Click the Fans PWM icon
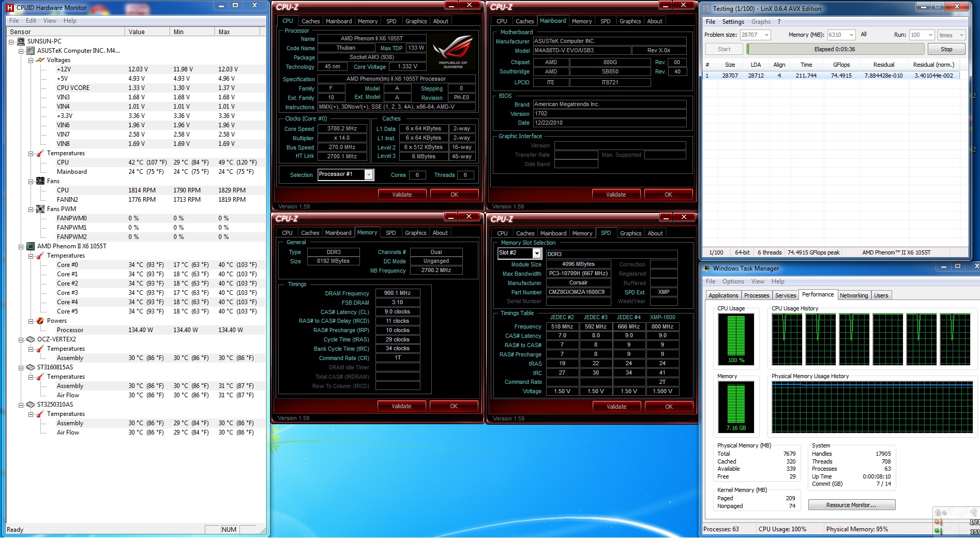Image resolution: width=980 pixels, height=538 pixels. [41, 209]
